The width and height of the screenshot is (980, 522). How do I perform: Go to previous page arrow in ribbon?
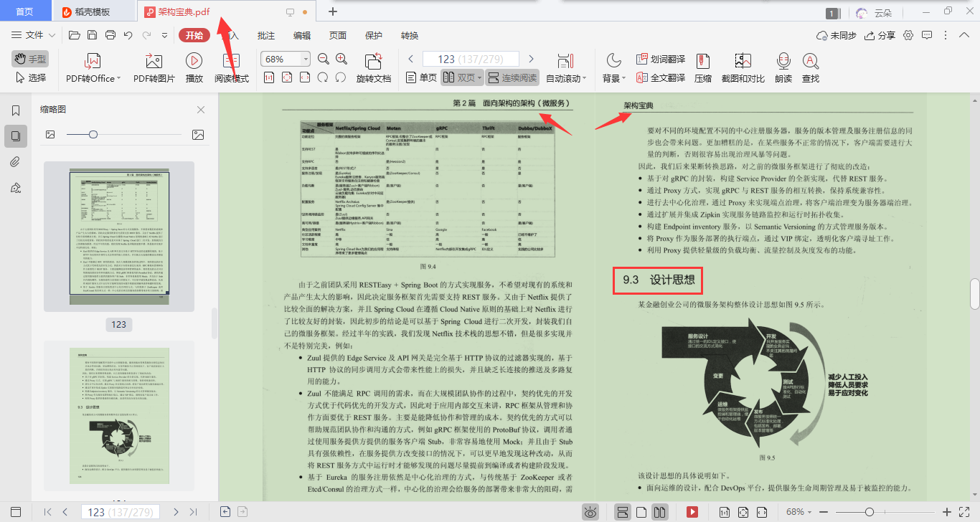(x=411, y=59)
